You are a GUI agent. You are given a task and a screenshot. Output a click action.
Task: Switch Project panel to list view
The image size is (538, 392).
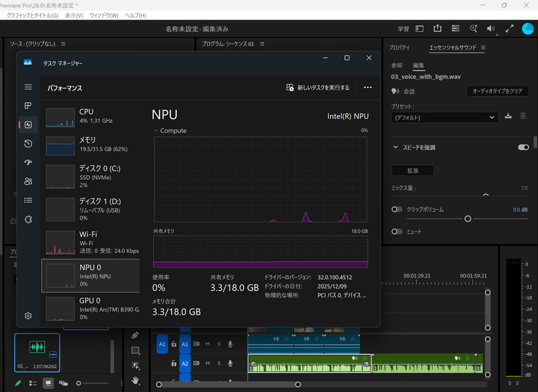(33, 383)
